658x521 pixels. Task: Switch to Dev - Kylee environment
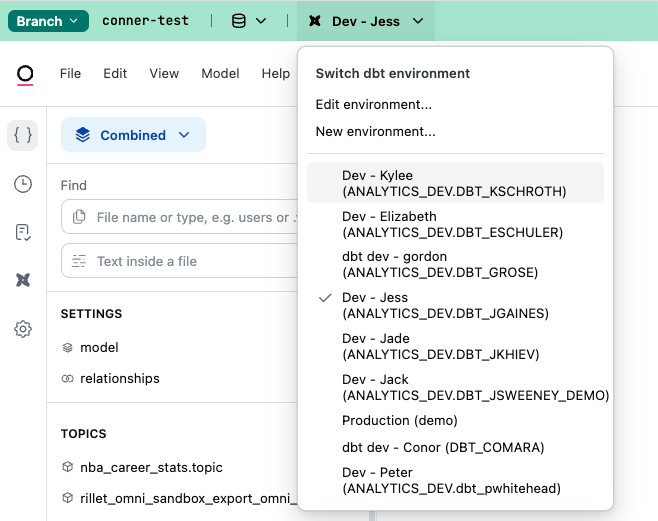pos(454,183)
